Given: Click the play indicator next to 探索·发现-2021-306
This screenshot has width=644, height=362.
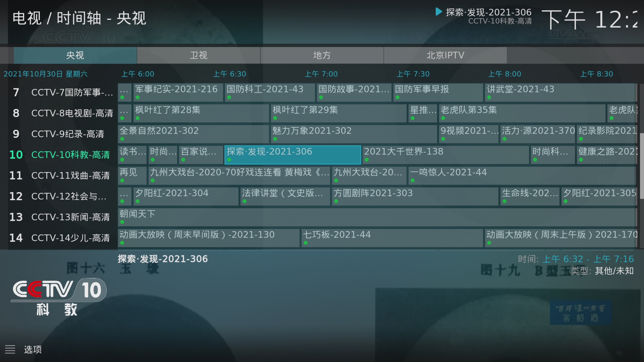Looking at the screenshot, I should click(438, 12).
